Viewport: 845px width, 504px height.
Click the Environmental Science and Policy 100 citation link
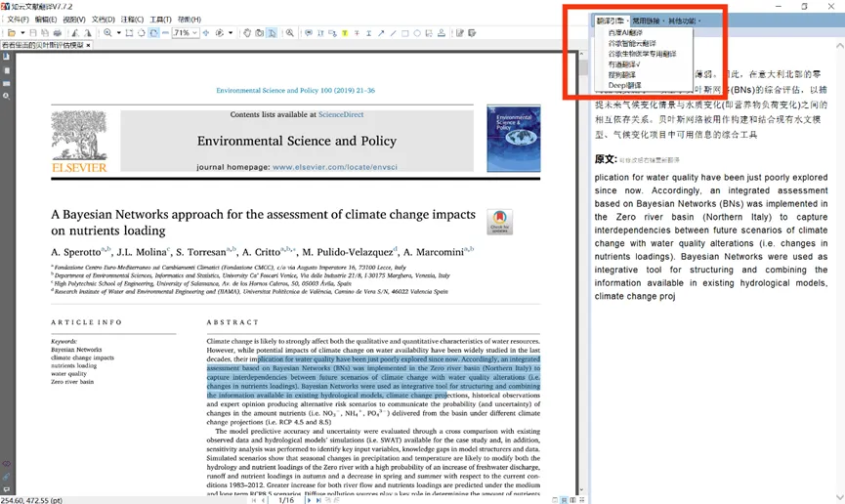click(x=295, y=91)
